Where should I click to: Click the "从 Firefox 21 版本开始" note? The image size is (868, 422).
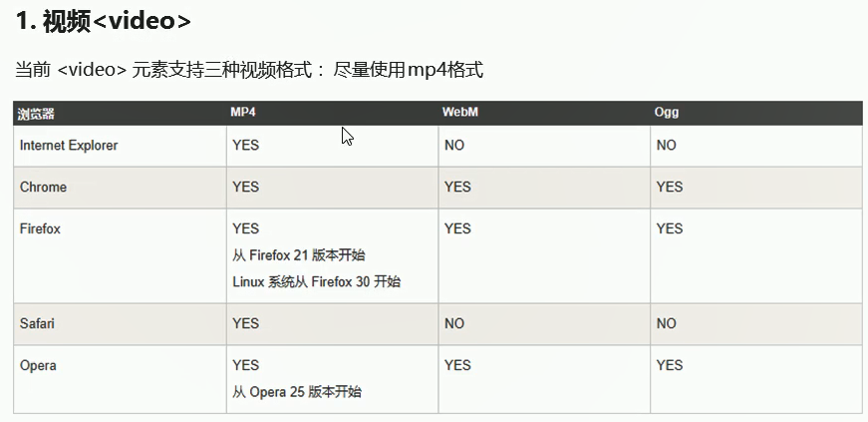[x=306, y=255]
